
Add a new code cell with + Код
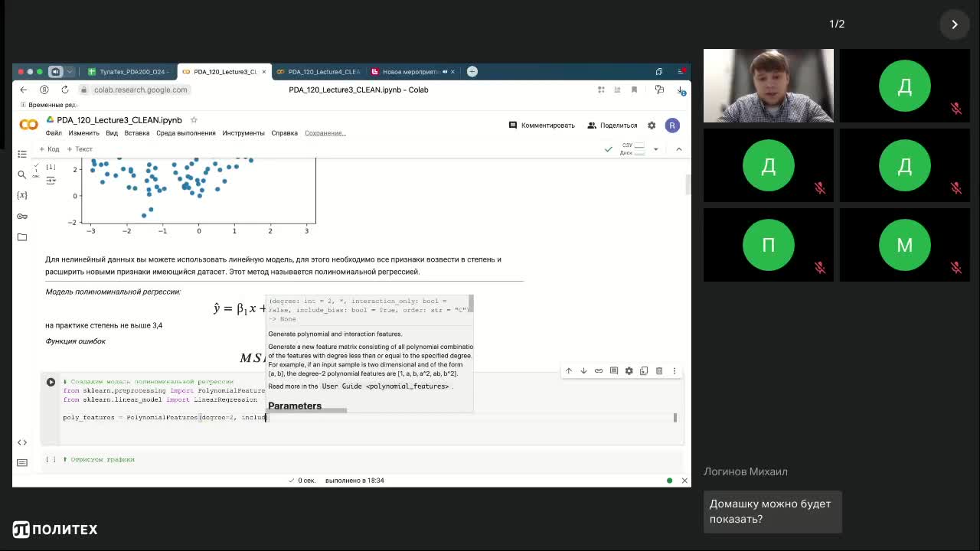click(50, 149)
